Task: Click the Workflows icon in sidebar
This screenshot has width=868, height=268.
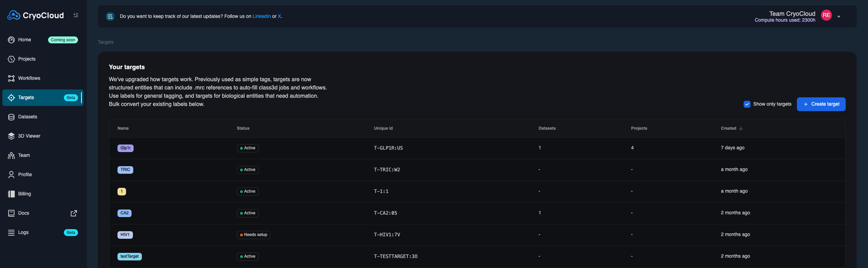Action: [x=11, y=78]
